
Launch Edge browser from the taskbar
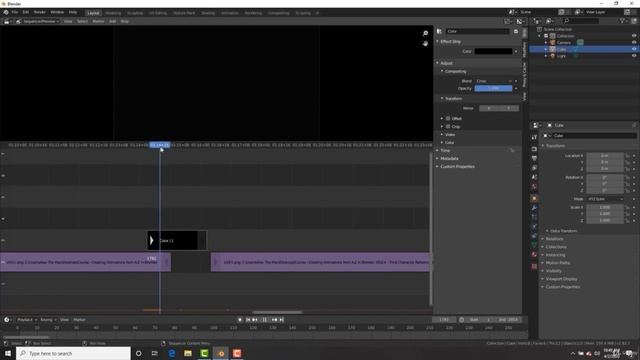click(x=171, y=353)
